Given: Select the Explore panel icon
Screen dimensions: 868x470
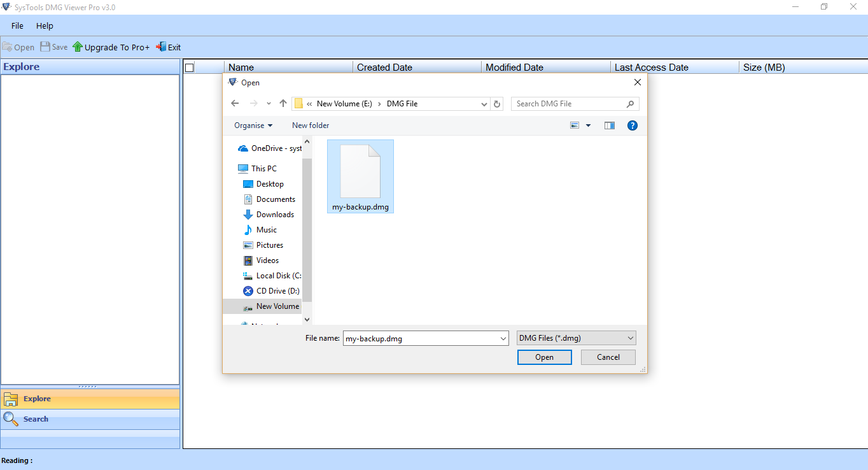Looking at the screenshot, I should pyautogui.click(x=11, y=399).
